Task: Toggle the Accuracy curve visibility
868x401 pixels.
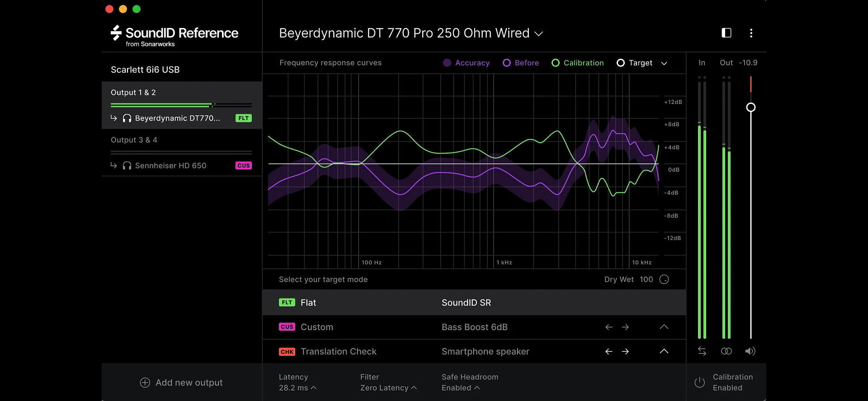Action: click(467, 63)
